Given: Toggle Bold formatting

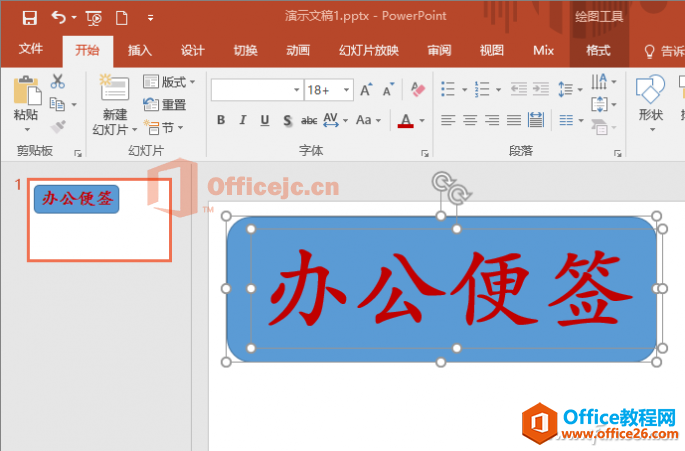Looking at the screenshot, I should tap(221, 120).
